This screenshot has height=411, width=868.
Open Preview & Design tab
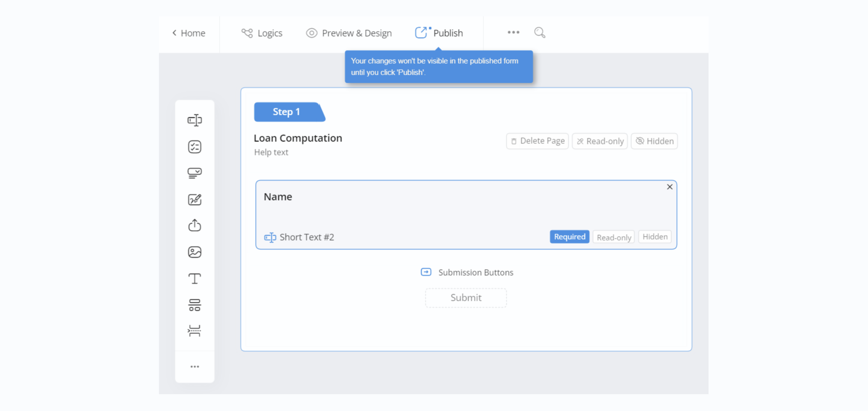349,33
